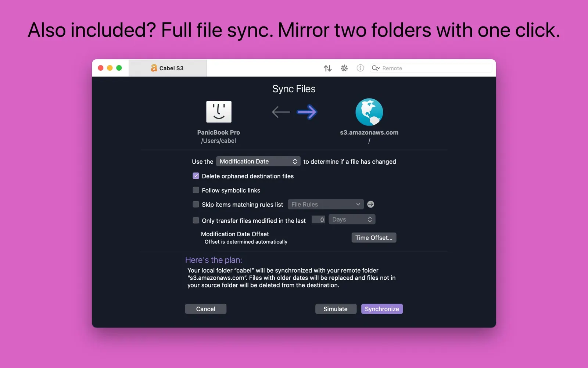588x368 pixels.
Task: Click 'Offset is determined automatically' text
Action: [x=246, y=242]
